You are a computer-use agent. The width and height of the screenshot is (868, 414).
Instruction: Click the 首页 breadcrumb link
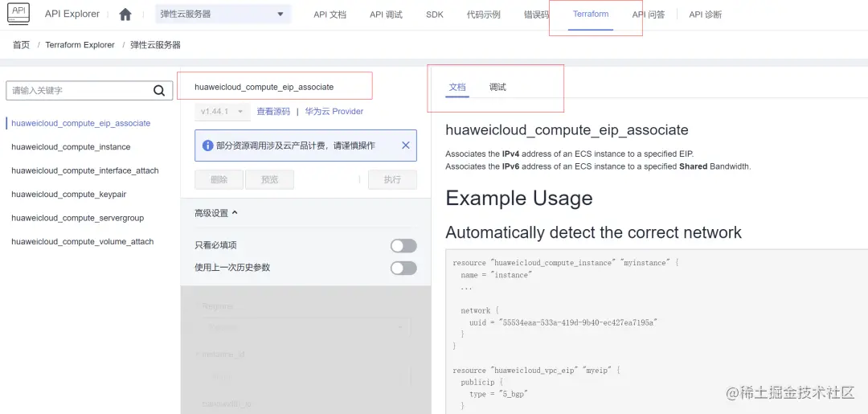coord(21,45)
